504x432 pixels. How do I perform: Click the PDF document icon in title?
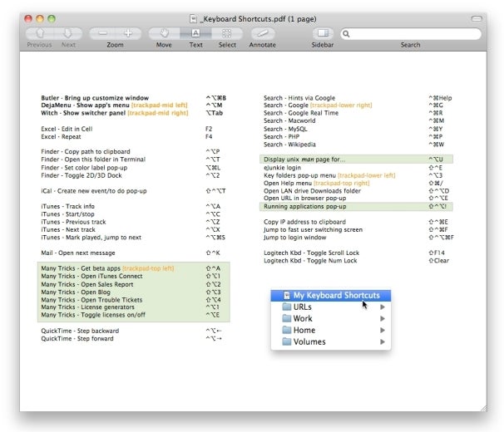pyautogui.click(x=193, y=19)
